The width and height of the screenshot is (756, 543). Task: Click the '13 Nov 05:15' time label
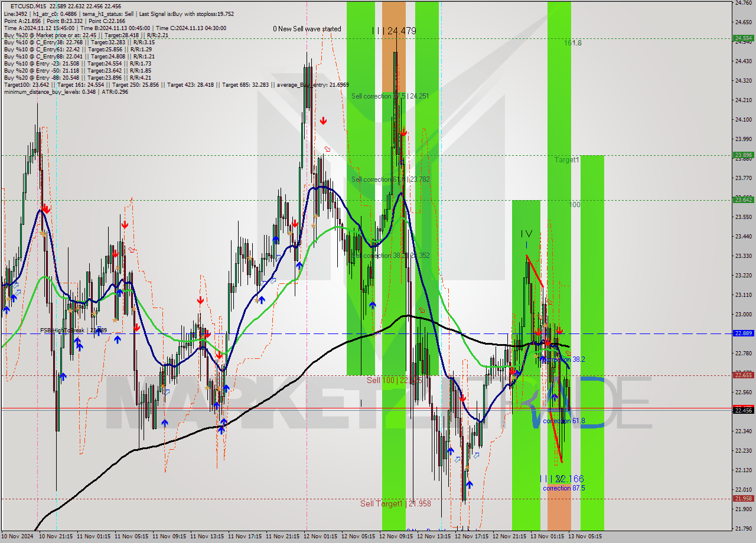click(x=585, y=537)
